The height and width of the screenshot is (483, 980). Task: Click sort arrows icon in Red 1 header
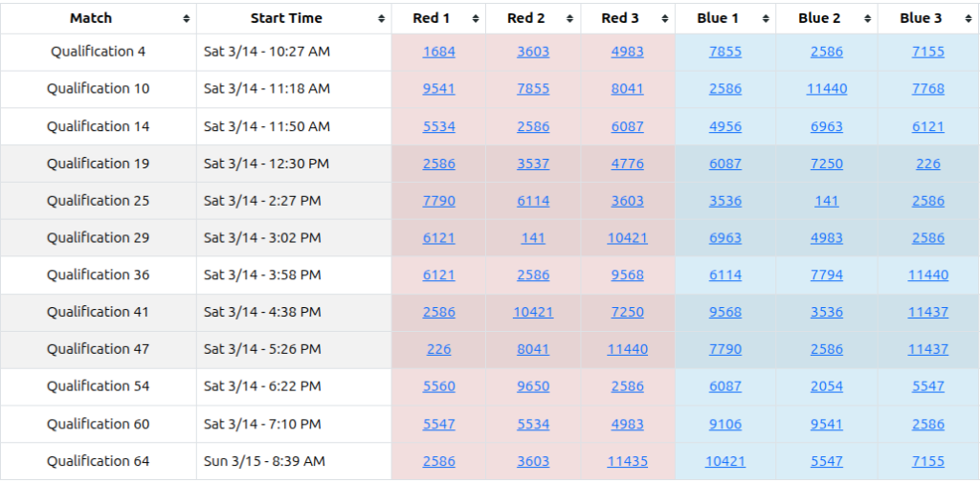pos(475,19)
